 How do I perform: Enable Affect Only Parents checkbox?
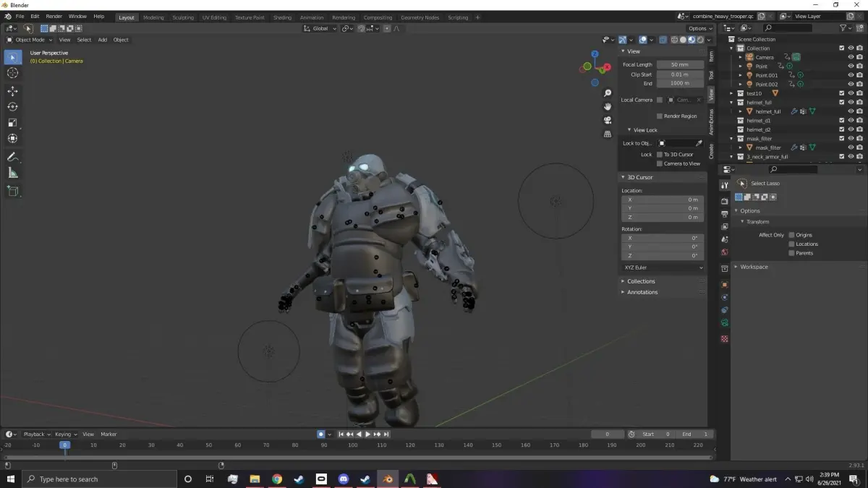click(791, 253)
